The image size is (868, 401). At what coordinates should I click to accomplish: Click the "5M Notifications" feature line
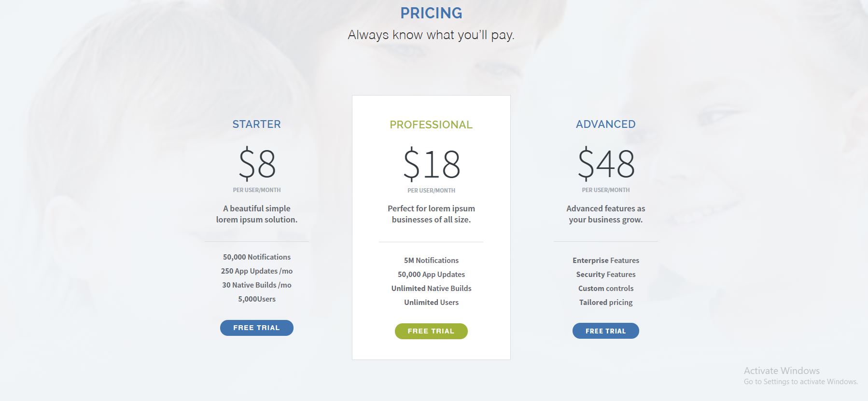coord(431,261)
